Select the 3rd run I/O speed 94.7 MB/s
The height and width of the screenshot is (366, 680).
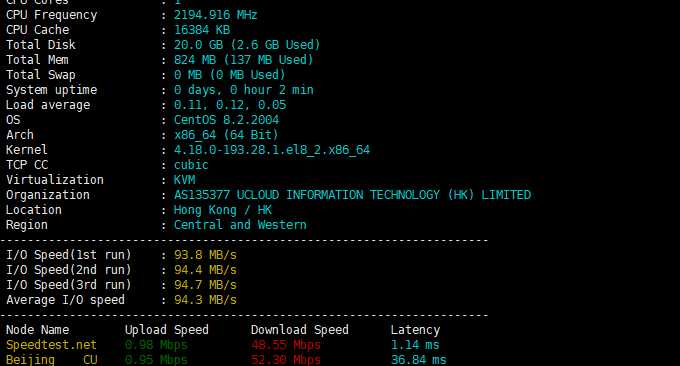click(205, 285)
